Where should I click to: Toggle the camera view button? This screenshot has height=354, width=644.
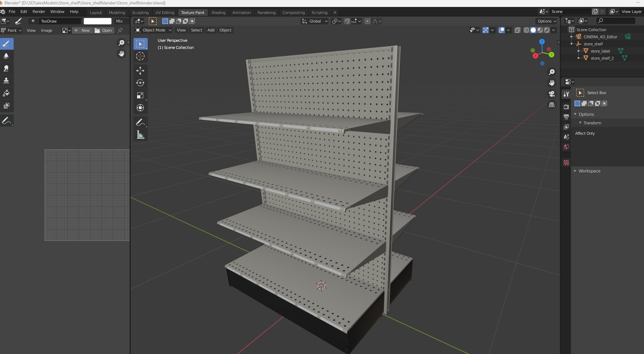551,94
